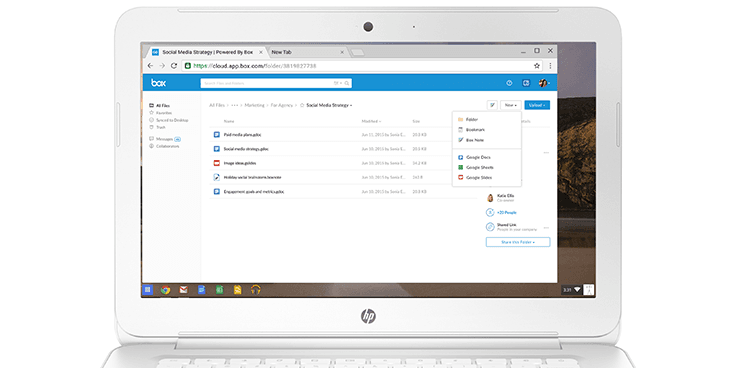The image size is (736, 368).
Task: Go to All Files in sidebar
Action: point(160,106)
